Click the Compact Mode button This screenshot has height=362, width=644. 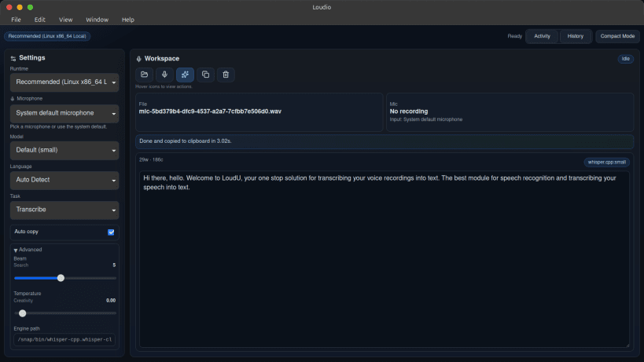tap(617, 36)
